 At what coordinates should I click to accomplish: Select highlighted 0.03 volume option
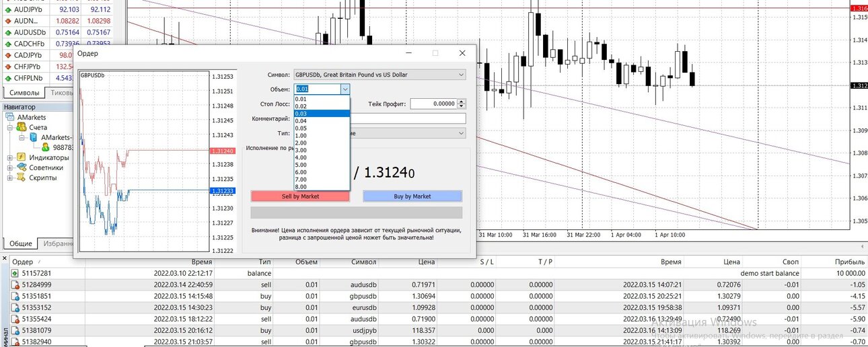tap(322, 114)
